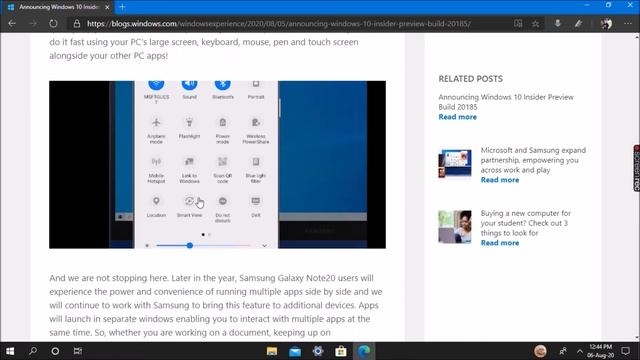Click the page vertical scrollbar
The height and width of the screenshot is (360, 640).
pos(637,188)
